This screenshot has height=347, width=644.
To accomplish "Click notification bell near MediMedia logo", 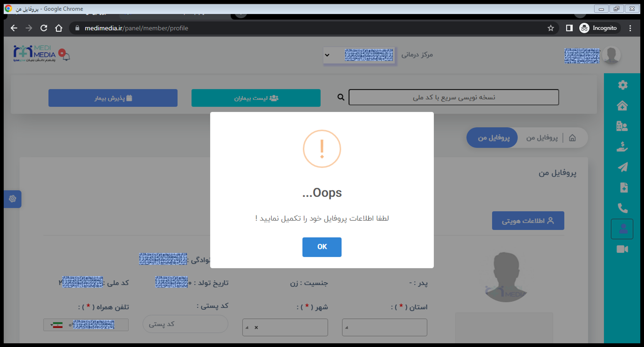I will [66, 56].
